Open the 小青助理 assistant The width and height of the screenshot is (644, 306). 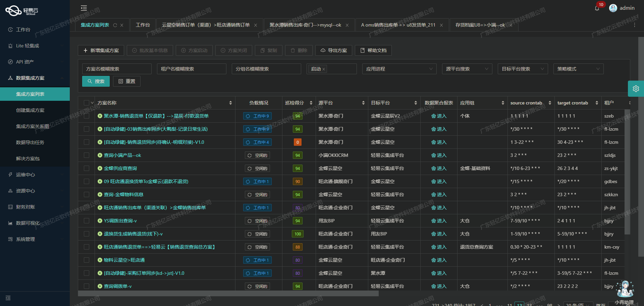[x=625, y=292]
